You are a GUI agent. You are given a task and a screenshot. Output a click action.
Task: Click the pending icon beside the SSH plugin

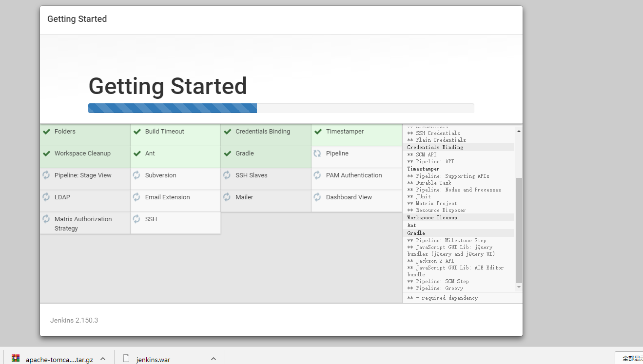click(x=136, y=219)
